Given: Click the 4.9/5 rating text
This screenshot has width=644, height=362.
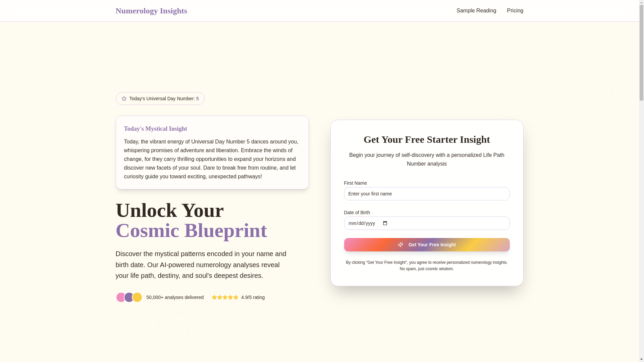Looking at the screenshot, I should pos(253,297).
